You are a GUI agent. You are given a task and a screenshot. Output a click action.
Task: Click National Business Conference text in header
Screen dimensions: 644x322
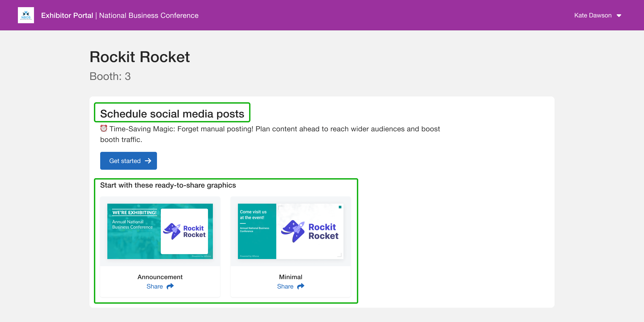point(149,15)
